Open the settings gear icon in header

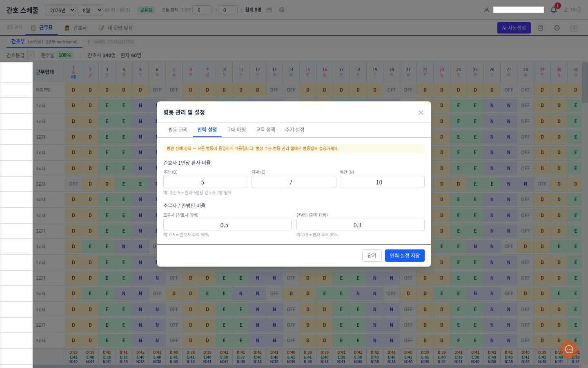(282, 10)
